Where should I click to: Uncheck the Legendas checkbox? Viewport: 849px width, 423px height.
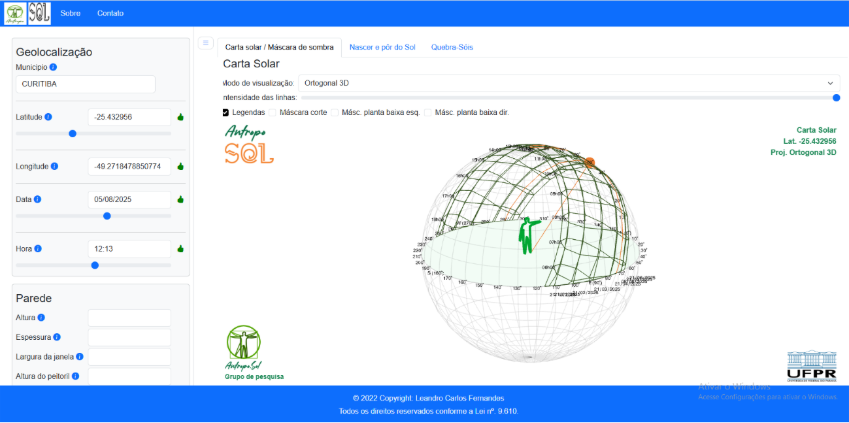click(225, 112)
